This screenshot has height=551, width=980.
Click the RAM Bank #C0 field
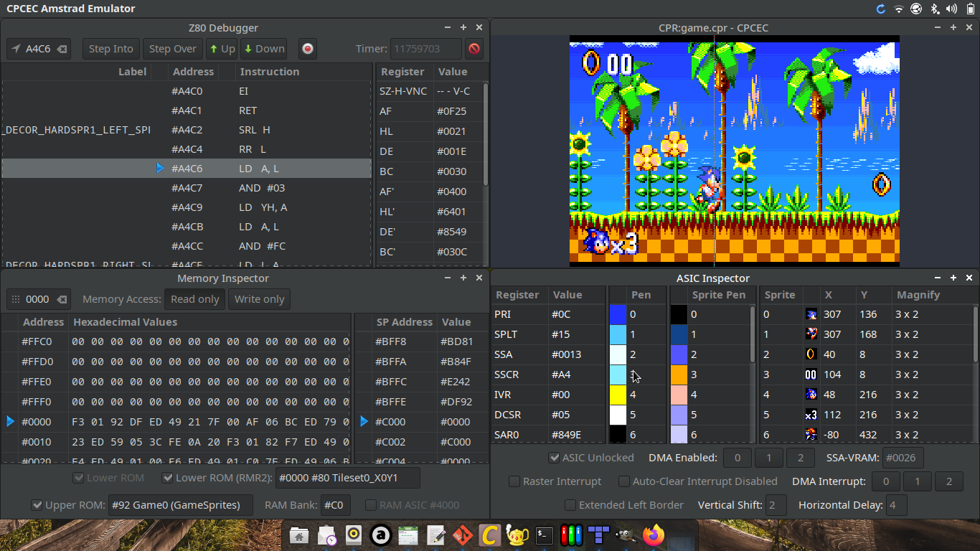[335, 505]
